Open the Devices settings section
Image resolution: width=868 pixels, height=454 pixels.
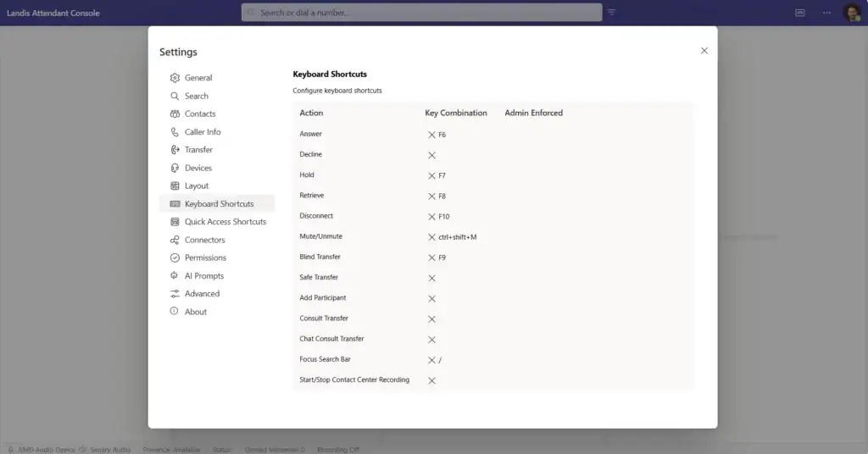(216, 168)
